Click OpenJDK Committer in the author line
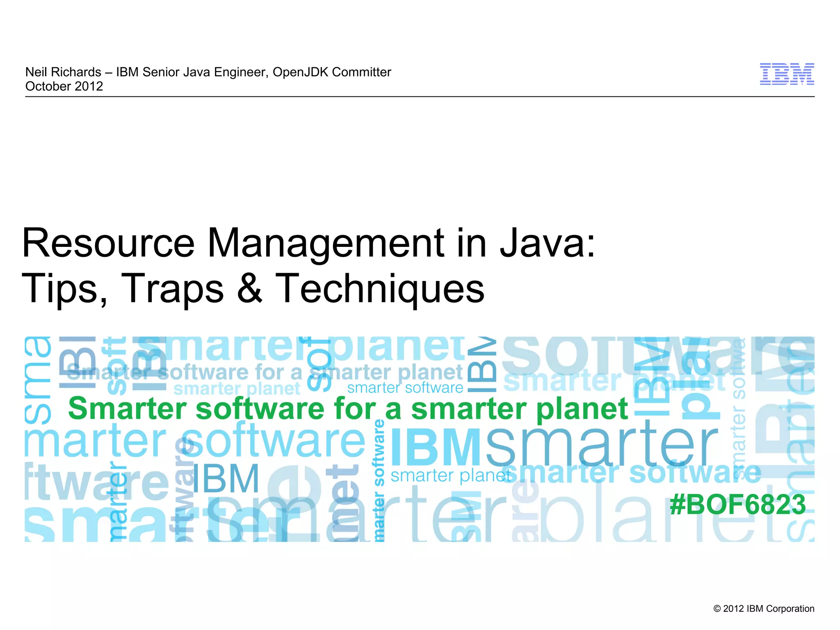Image resolution: width=840 pixels, height=630 pixels. 331,72
